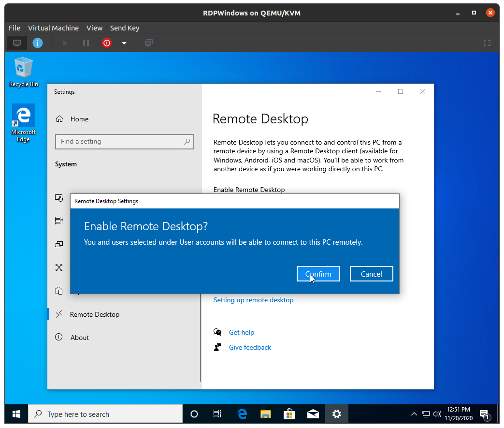This screenshot has height=428, width=504.
Task: Cancel the Enable Remote Desktop dialog
Action: 371,274
